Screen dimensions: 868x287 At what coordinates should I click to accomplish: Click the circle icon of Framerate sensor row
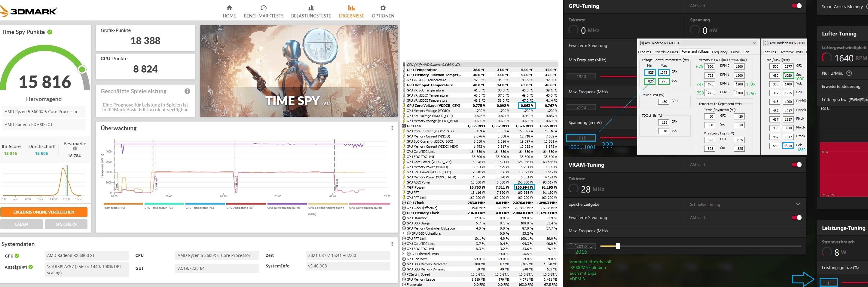[x=404, y=285]
